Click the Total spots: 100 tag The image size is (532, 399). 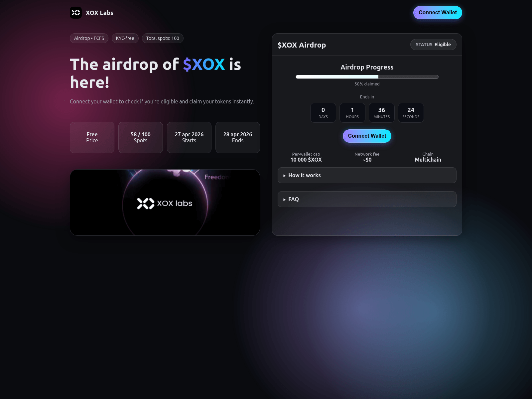(x=163, y=38)
